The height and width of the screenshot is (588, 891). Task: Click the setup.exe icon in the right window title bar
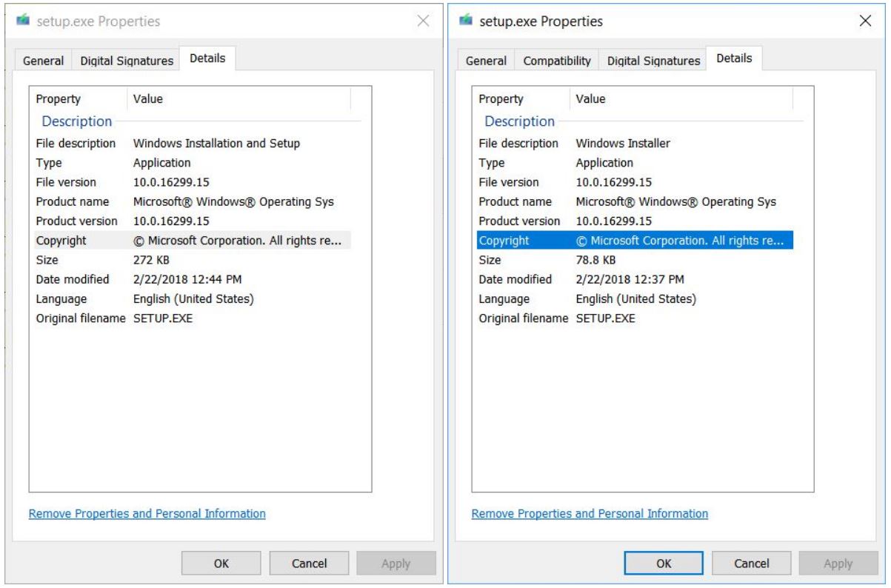coord(465,21)
